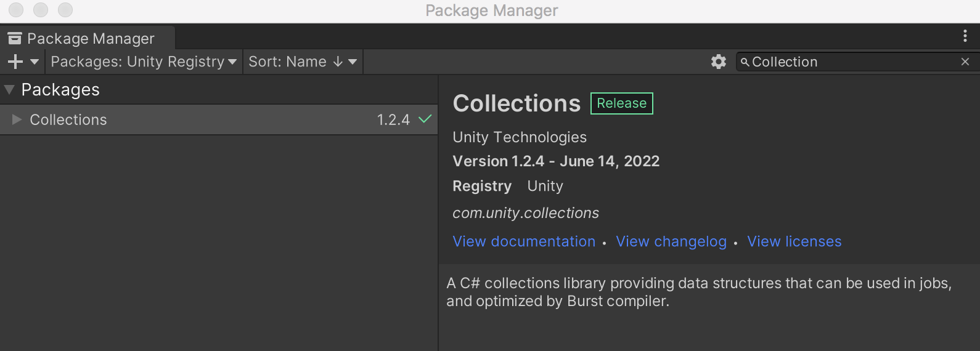Expand the Collections package versions arrow
The height and width of the screenshot is (351, 980).
tap(17, 119)
